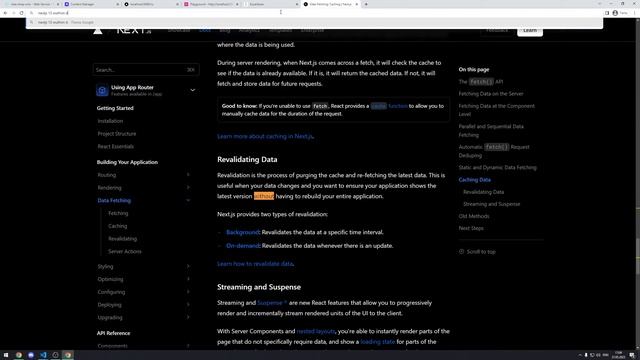Open the Discord taskbar icon
Image resolution: width=640 pixels, height=360 pixels.
coord(31,355)
